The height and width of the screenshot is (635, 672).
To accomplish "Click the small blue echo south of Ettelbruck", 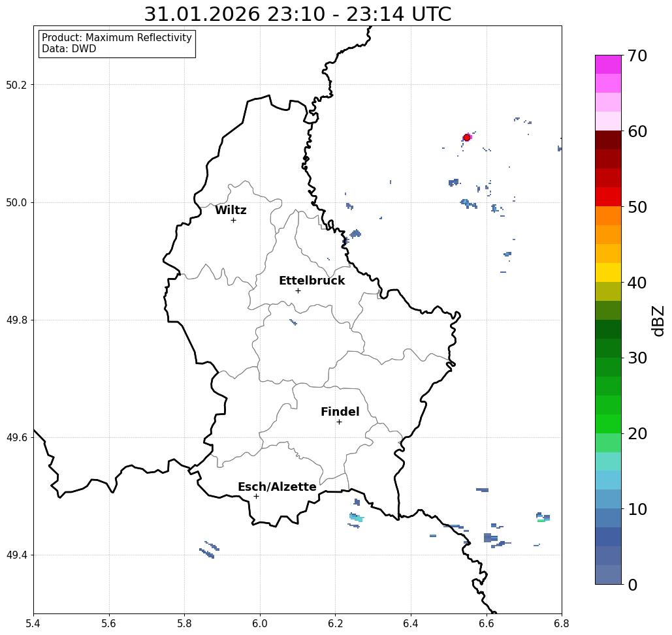I will click(293, 322).
